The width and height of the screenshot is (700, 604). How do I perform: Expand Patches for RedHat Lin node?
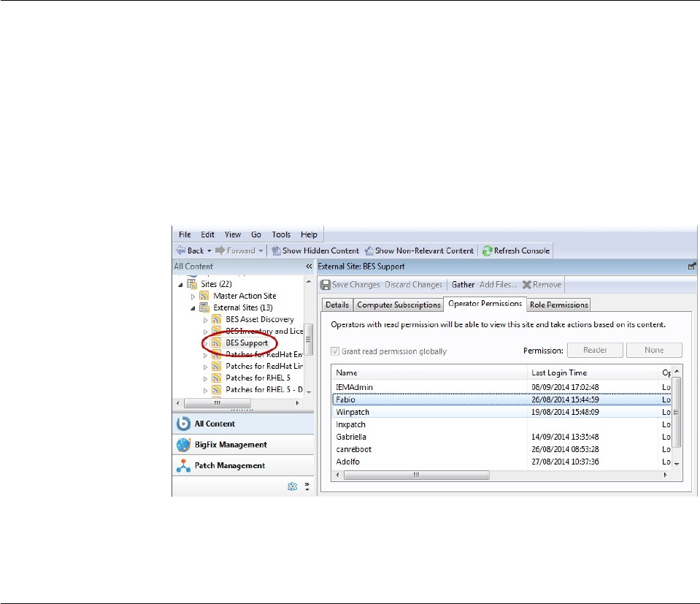(x=205, y=367)
